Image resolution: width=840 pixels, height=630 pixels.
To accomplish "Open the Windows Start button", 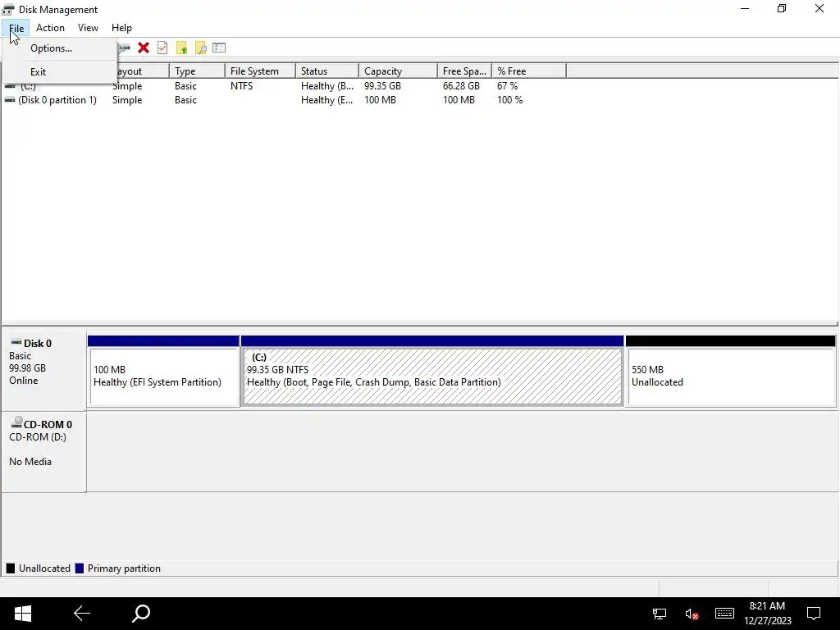I will (22, 614).
